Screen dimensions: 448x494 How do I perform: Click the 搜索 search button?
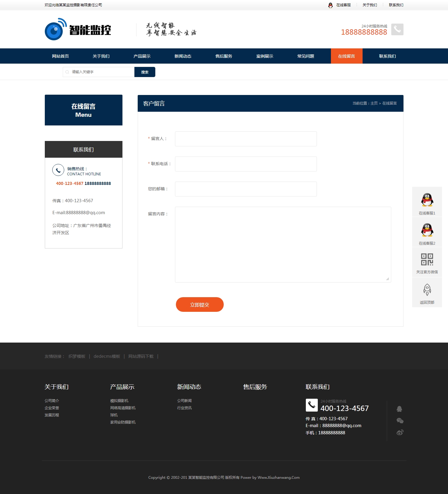145,72
